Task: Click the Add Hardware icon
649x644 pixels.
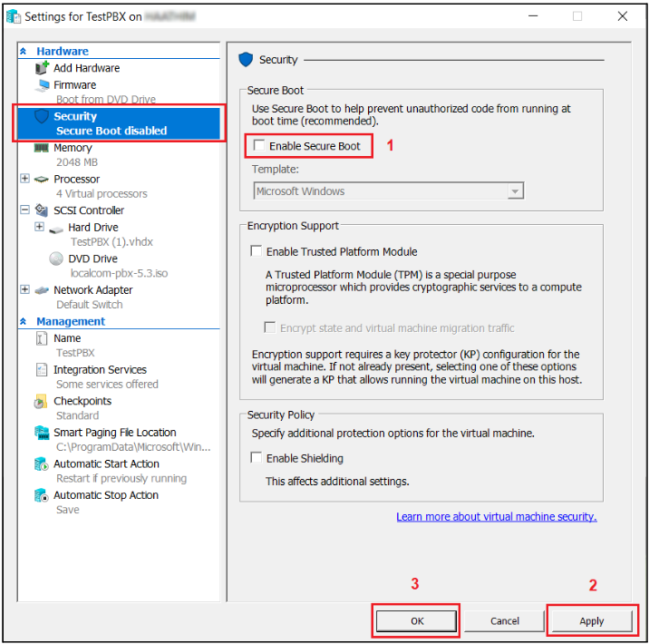Action: click(41, 68)
